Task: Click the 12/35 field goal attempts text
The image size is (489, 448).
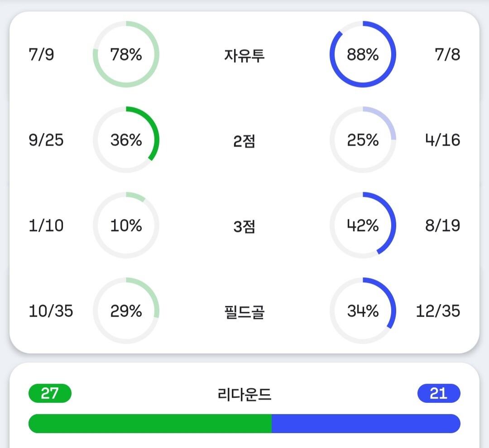Action: tap(438, 311)
